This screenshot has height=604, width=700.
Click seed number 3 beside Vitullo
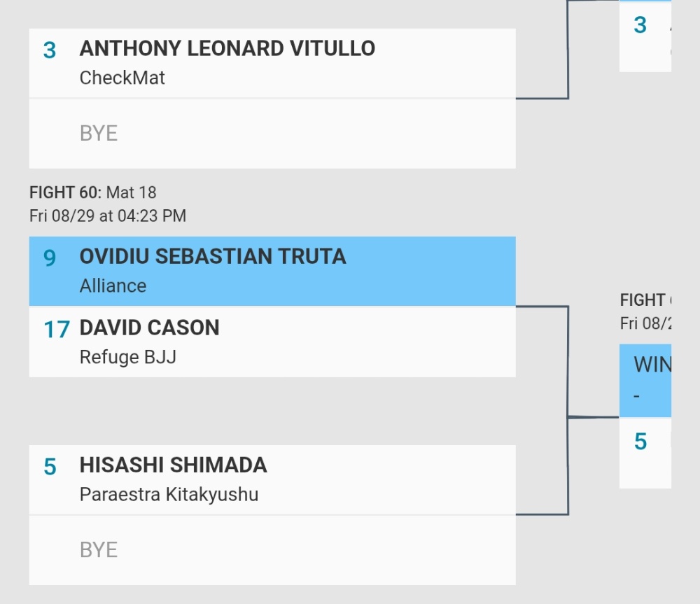(50, 50)
